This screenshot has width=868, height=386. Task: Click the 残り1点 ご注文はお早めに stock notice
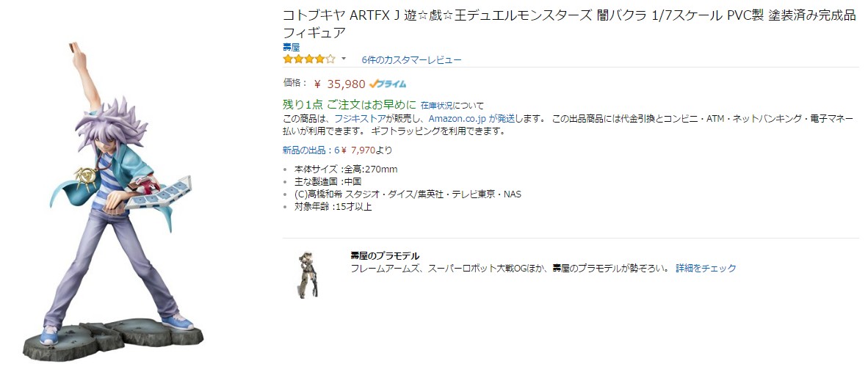pos(350,104)
